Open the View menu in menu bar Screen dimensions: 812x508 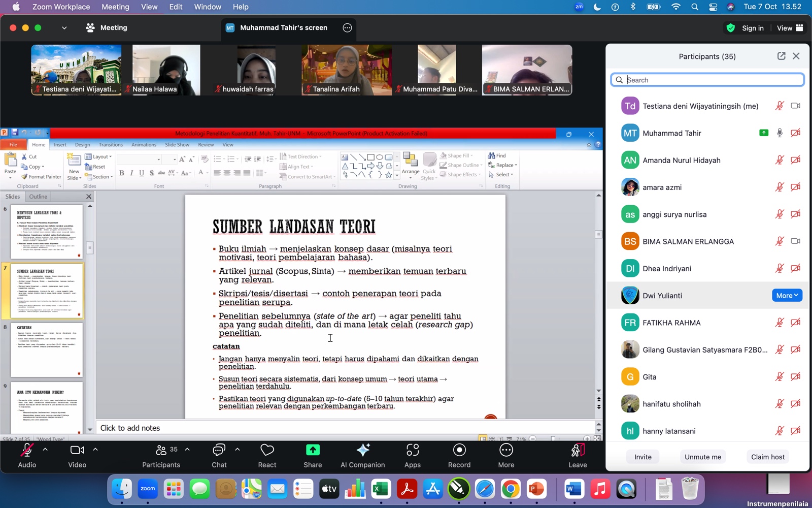(x=149, y=7)
